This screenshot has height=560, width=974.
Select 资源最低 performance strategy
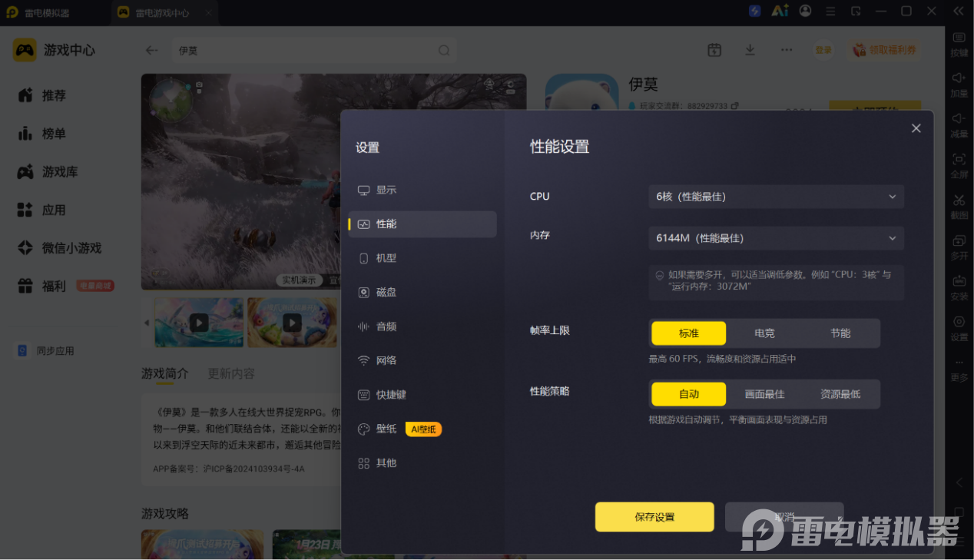tap(840, 394)
